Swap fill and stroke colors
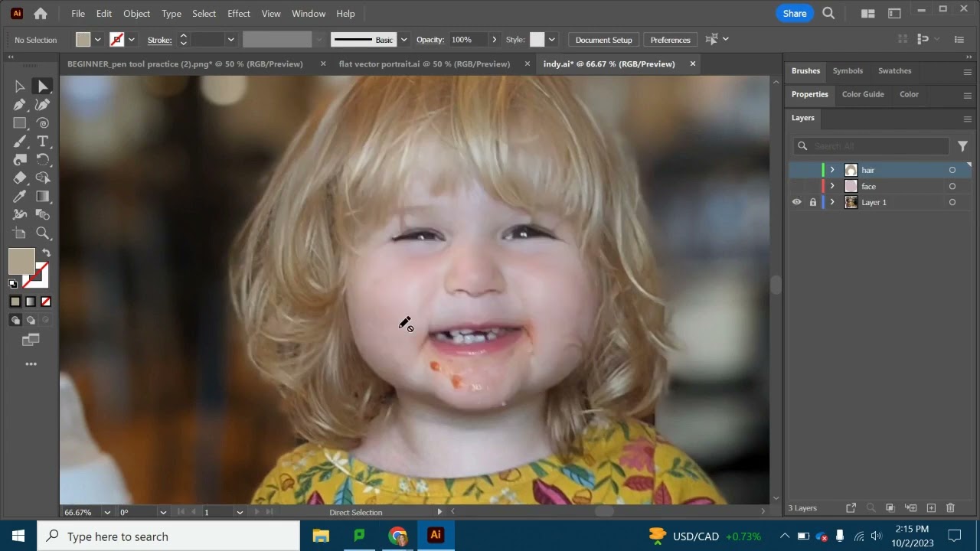This screenshot has width=980, height=551. [x=46, y=253]
